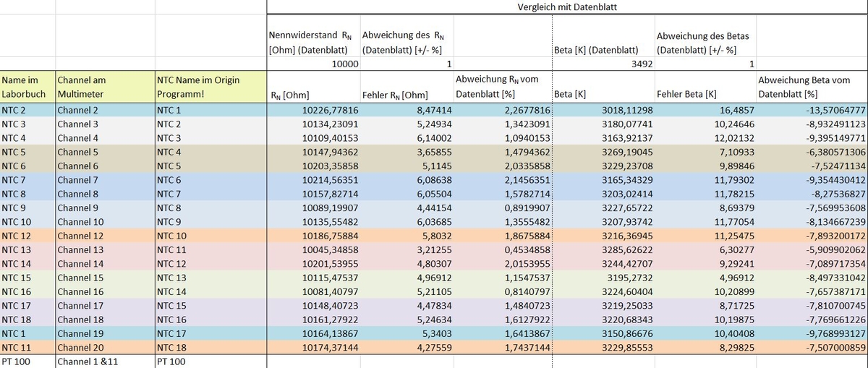Click the 'Channel 2' cell
This screenshot has height=368, width=868.
click(105, 111)
